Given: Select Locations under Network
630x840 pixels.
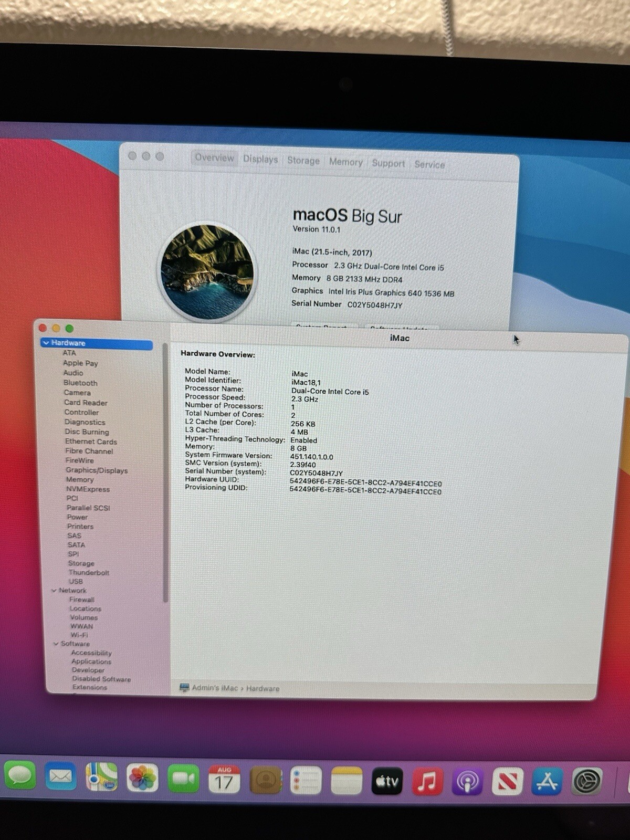Looking at the screenshot, I should click(86, 608).
